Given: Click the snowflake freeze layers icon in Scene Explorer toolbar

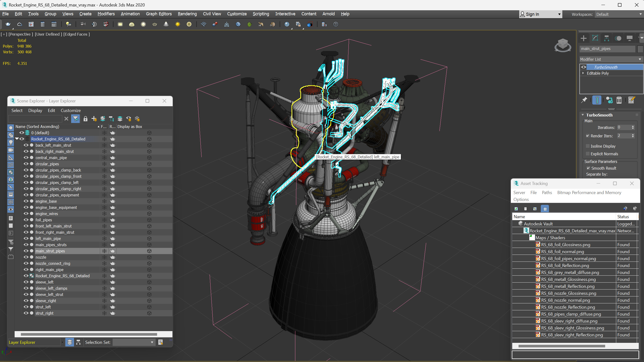Looking at the screenshot, I should pyautogui.click(x=137, y=119).
